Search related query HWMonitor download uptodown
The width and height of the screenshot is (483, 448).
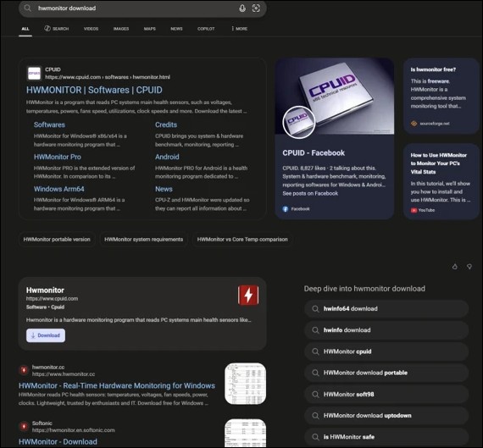[x=386, y=416]
